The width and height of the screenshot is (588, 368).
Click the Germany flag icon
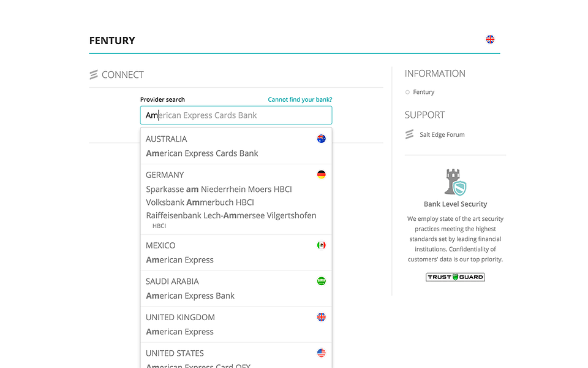[x=322, y=175]
